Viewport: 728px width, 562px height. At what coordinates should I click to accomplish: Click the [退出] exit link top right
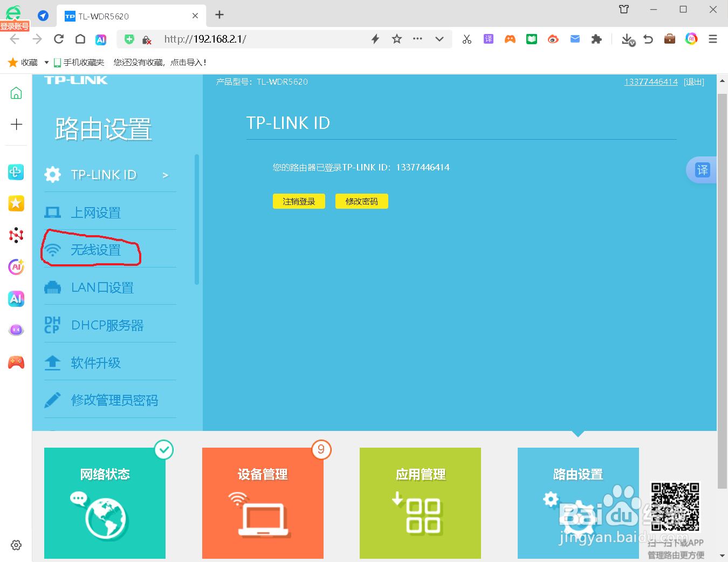pyautogui.click(x=694, y=81)
